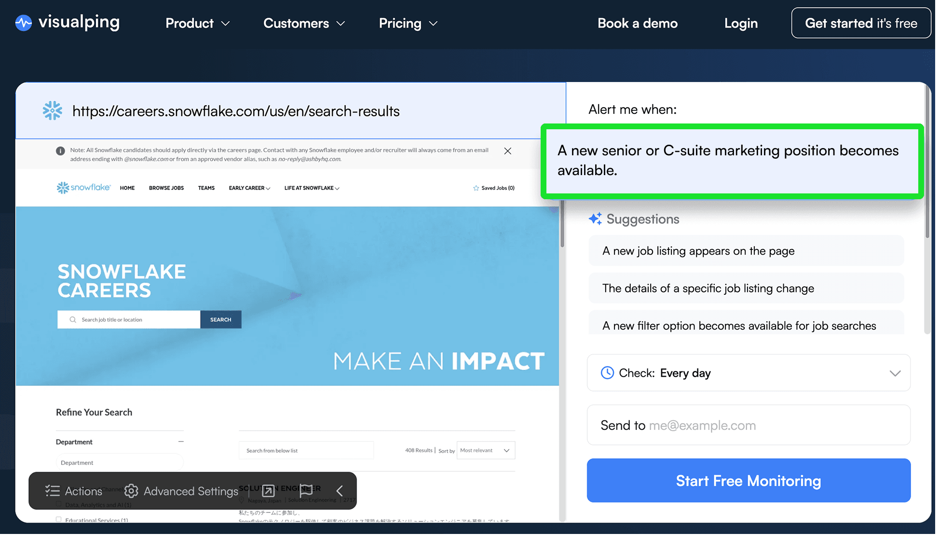
Task: Click the Snowflake logo in the page preview
Action: click(83, 188)
